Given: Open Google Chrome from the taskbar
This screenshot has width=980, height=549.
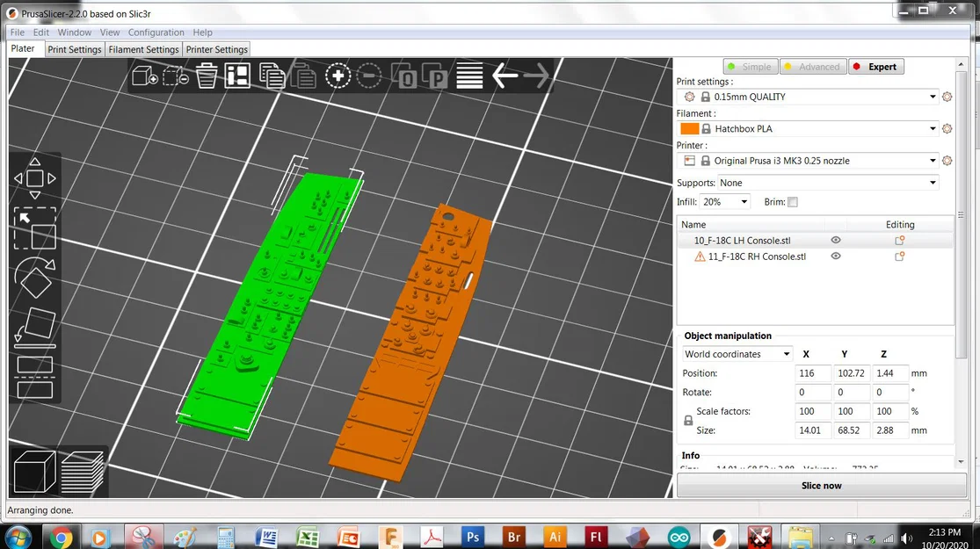Looking at the screenshot, I should coord(61,537).
